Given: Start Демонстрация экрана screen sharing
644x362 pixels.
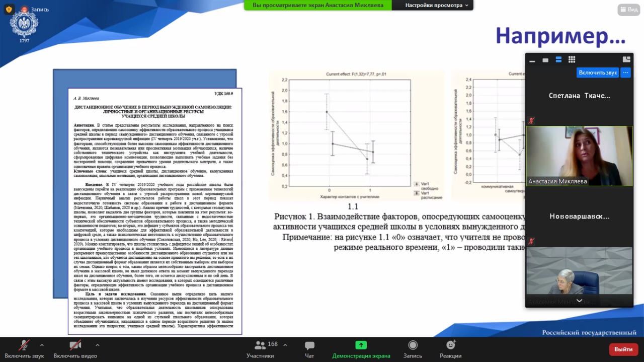Looking at the screenshot, I should (361, 349).
